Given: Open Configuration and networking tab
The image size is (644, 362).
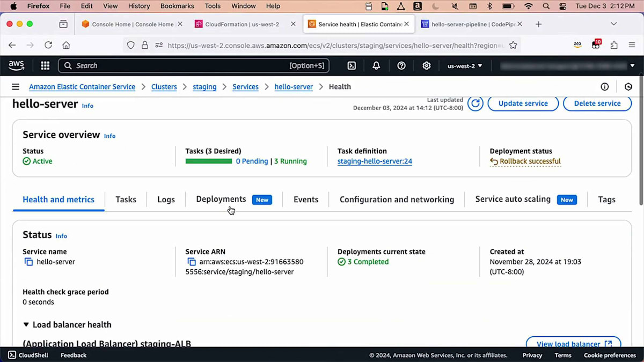Looking at the screenshot, I should click(x=397, y=200).
